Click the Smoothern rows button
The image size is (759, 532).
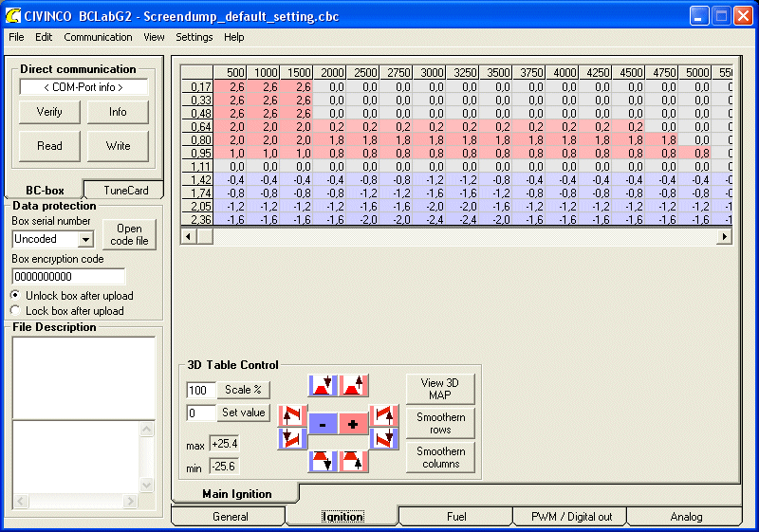click(440, 423)
